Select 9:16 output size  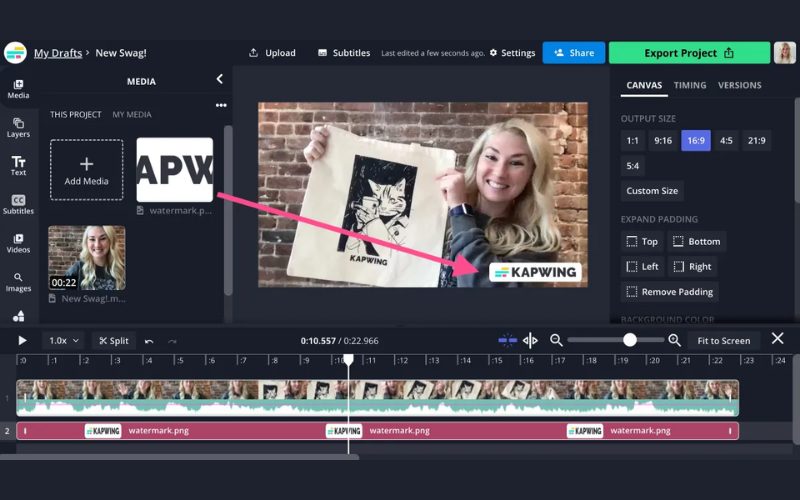663,140
